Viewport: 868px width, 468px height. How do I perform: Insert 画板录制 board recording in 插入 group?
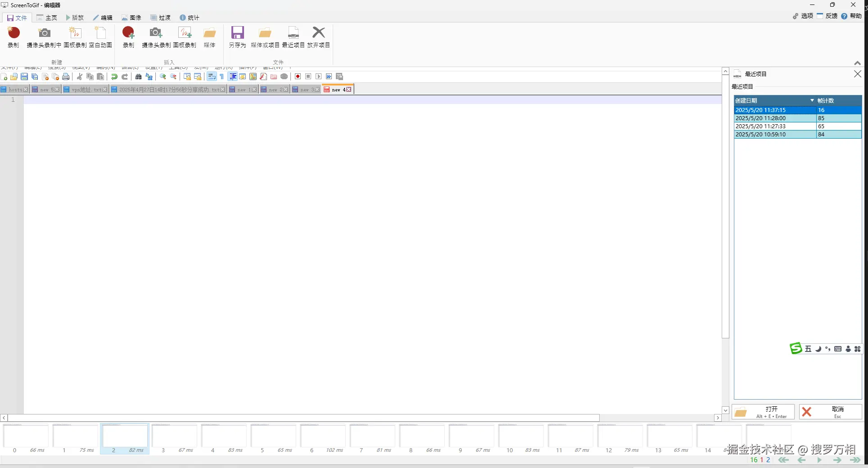[185, 37]
